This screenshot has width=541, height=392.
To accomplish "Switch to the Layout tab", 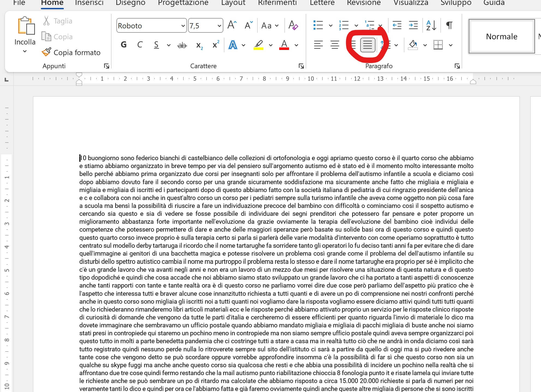I will (233, 3).
